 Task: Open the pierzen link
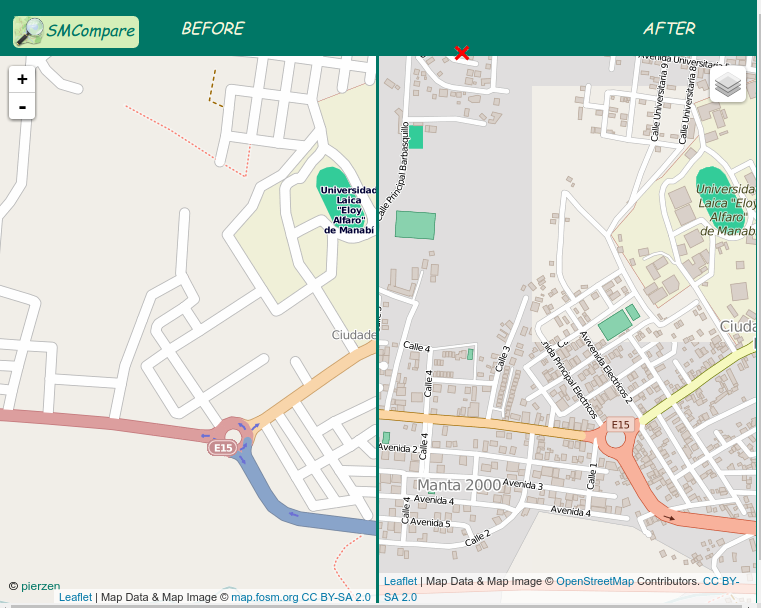pos(41,586)
